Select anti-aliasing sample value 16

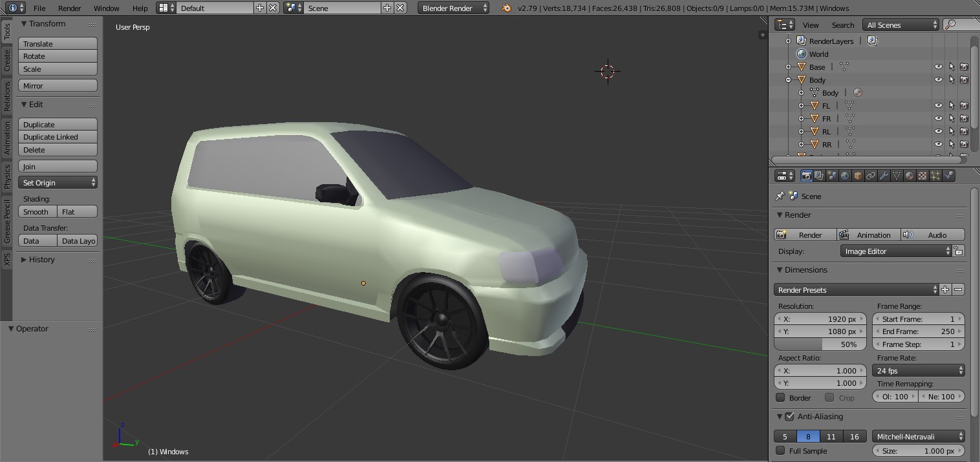[x=853, y=436]
